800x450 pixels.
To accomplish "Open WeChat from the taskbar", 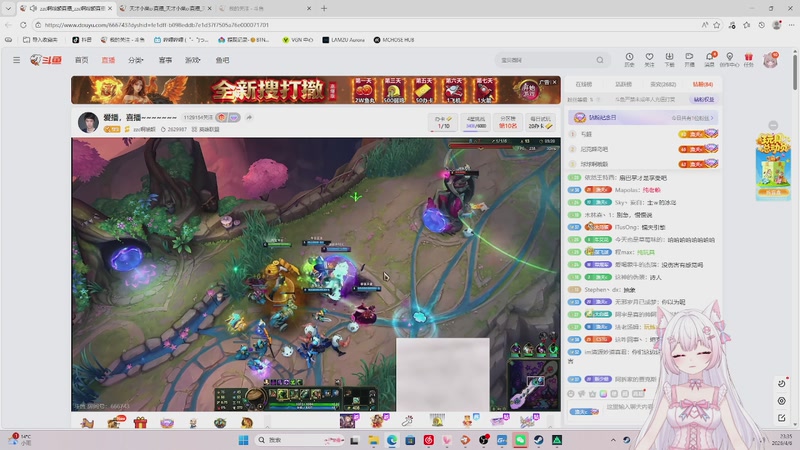I will tap(520, 440).
